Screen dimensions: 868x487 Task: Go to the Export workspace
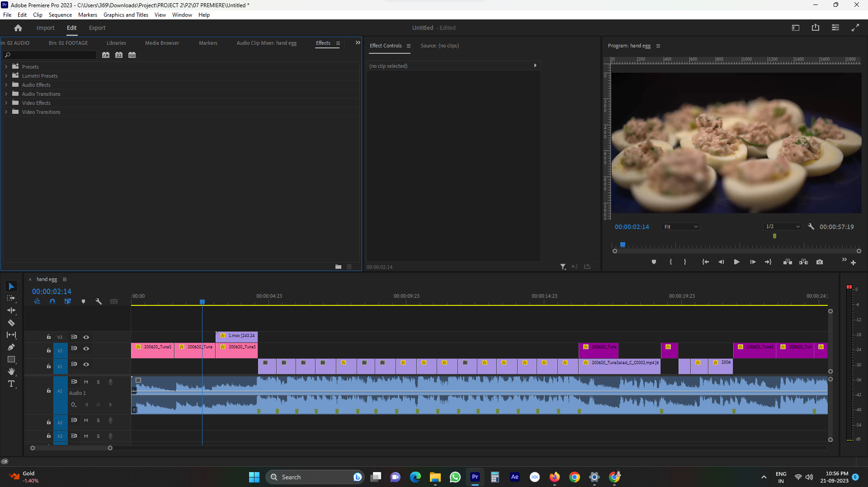pyautogui.click(x=97, y=28)
